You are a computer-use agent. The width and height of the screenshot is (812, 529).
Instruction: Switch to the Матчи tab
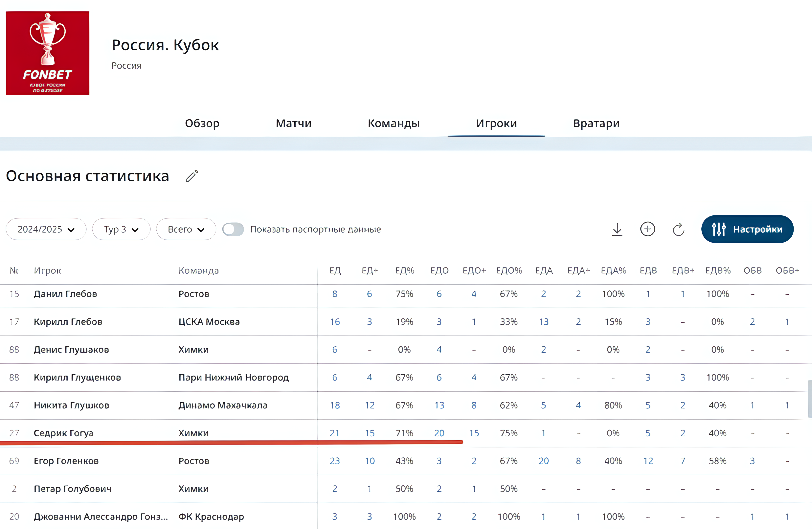click(x=293, y=123)
